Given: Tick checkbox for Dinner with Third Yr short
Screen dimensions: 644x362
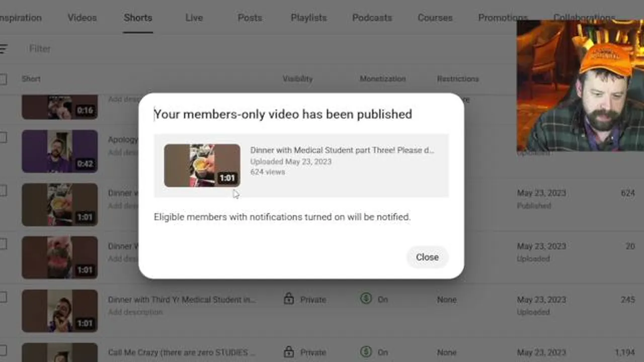Looking at the screenshot, I should coord(3,298).
